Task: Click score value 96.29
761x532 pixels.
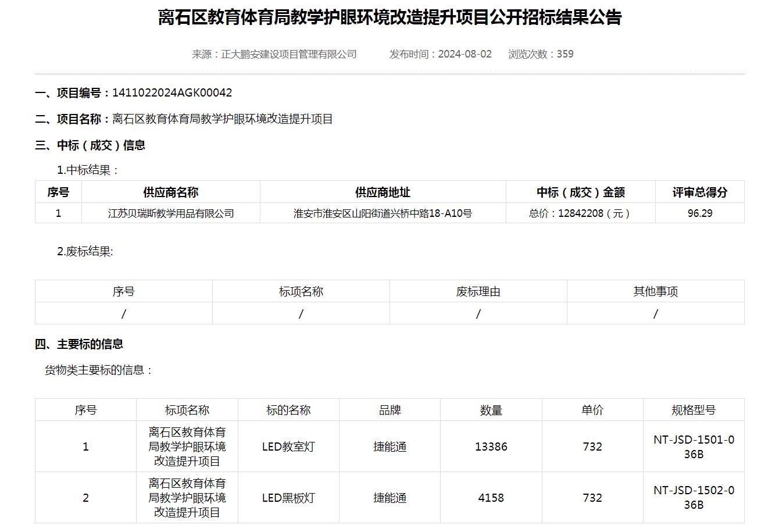Action: (700, 213)
